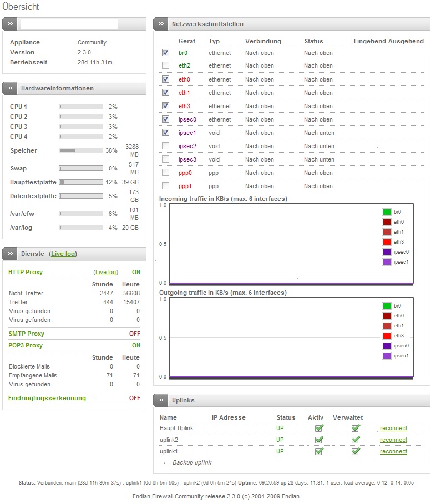Reconnect the Haupt-Uplink
Image resolution: width=436 pixels, height=504 pixels.
(393, 429)
